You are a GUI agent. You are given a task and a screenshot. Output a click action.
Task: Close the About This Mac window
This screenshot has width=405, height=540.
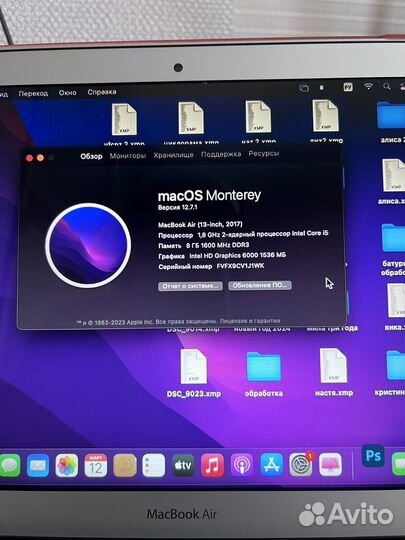click(x=30, y=158)
